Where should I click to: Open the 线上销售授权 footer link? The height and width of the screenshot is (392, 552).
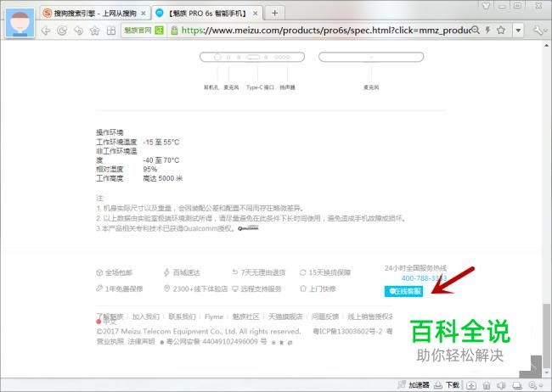pos(369,316)
